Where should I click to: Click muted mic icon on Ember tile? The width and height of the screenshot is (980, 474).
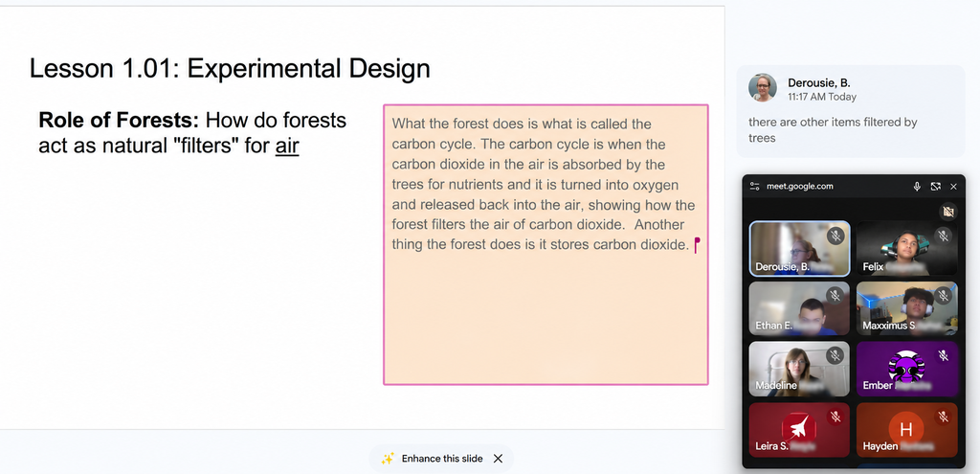(943, 356)
